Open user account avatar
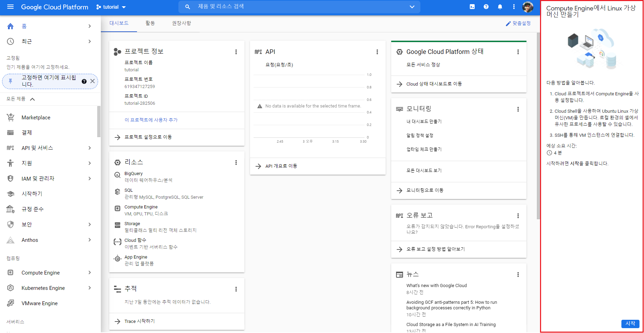 [528, 7]
